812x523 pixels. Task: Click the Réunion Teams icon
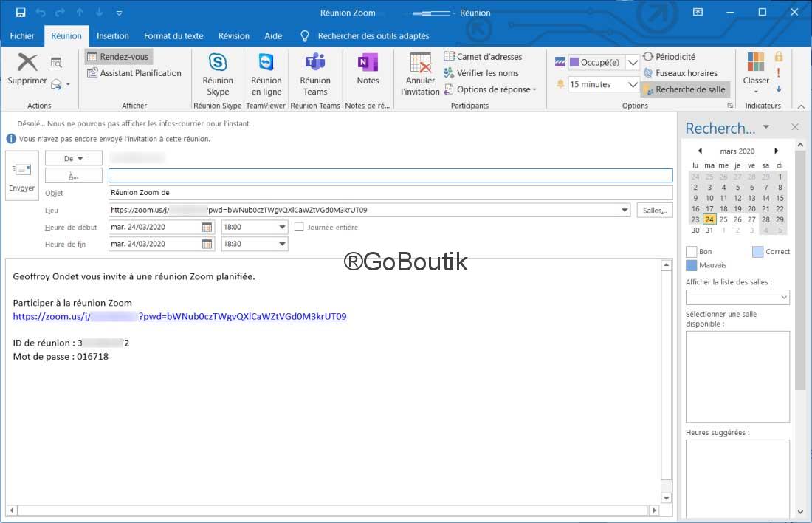(315, 63)
